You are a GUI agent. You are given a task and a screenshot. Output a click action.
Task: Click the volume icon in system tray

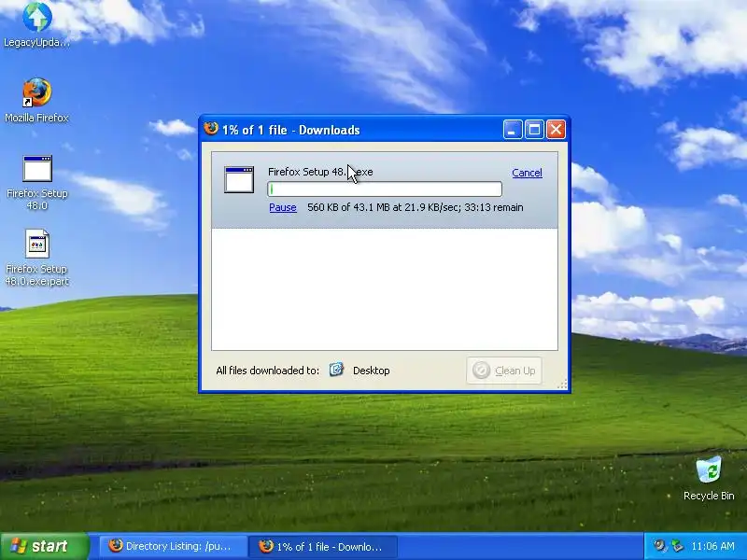coord(659,546)
